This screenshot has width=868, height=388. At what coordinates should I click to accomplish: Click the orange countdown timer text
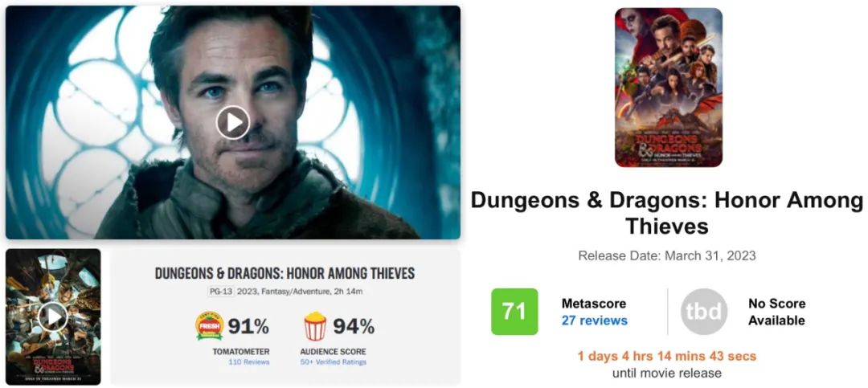click(x=666, y=356)
